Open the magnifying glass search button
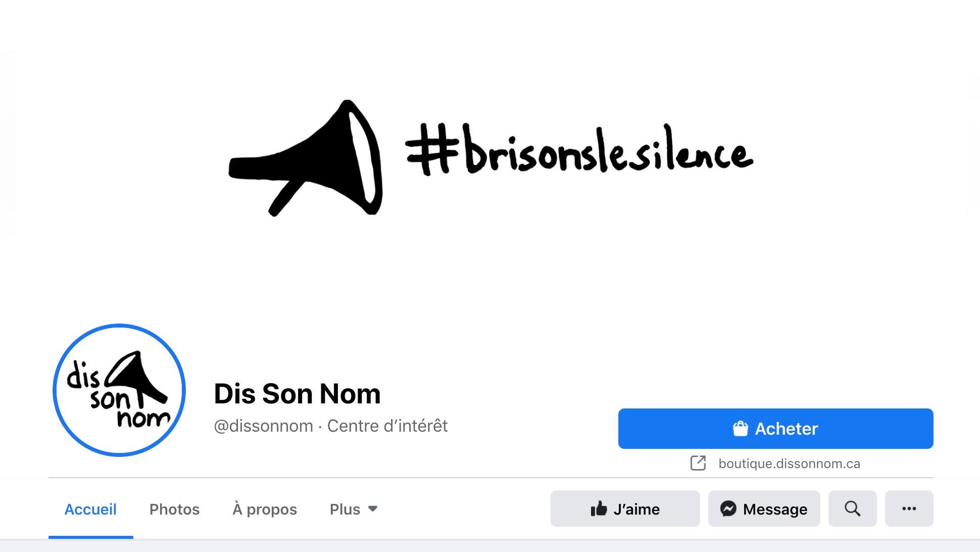This screenshot has height=552, width=980. coord(853,509)
